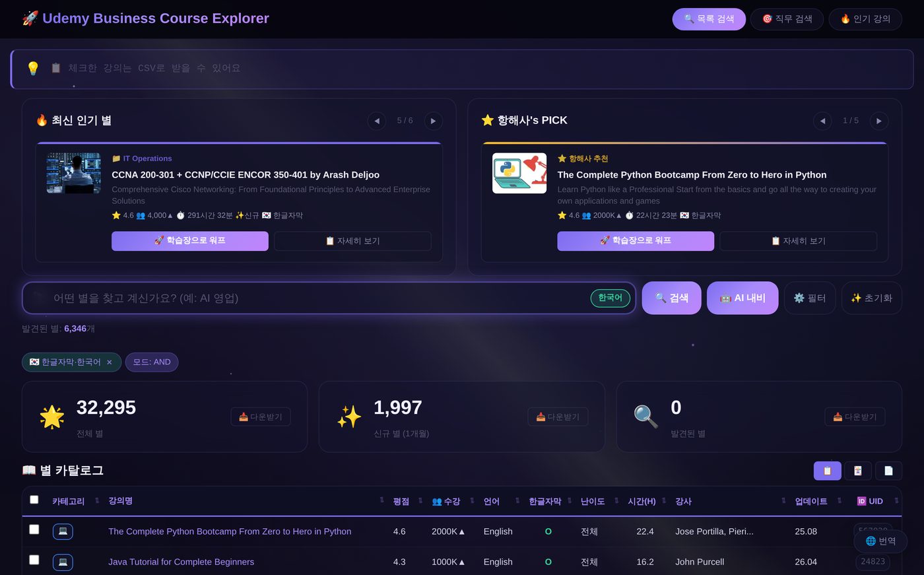Viewport: 924px width, 575px height.
Task: Click the rocket logo in the header
Action: coord(30,18)
